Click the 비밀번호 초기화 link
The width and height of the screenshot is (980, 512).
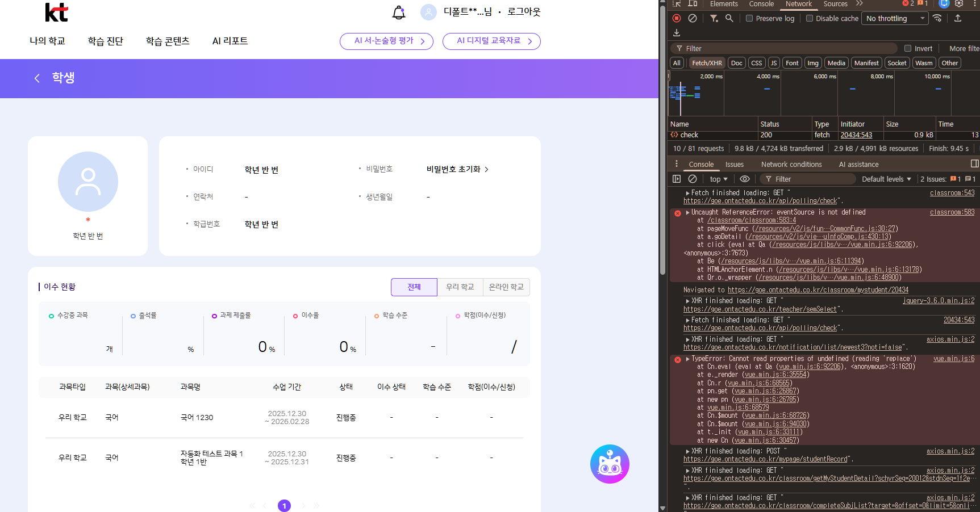click(457, 169)
